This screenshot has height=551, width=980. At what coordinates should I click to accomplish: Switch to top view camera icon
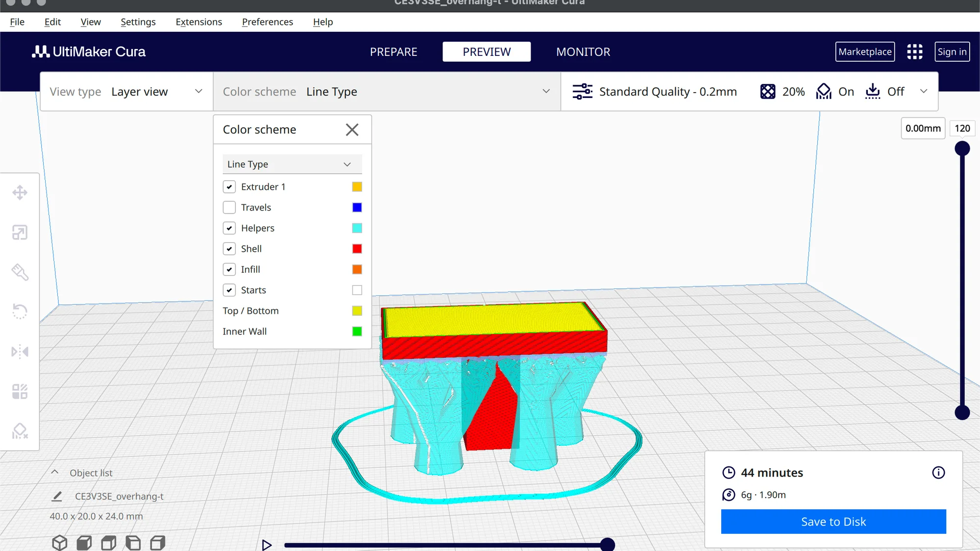tap(109, 543)
